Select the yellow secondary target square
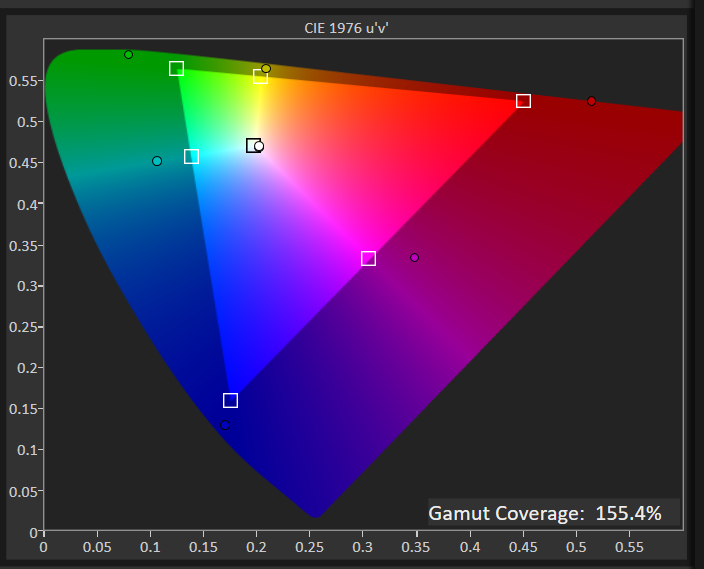The height and width of the screenshot is (569, 704). point(260,77)
